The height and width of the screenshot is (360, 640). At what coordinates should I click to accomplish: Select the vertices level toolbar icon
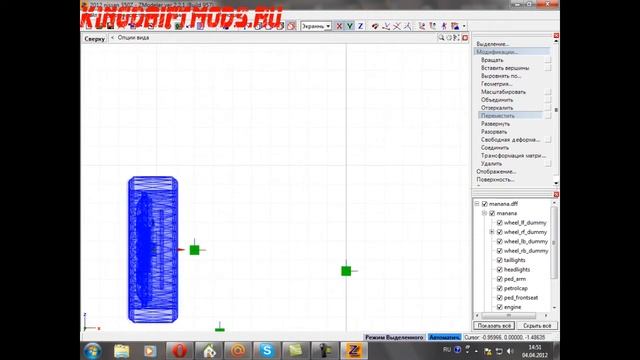pyautogui.click(x=386, y=26)
